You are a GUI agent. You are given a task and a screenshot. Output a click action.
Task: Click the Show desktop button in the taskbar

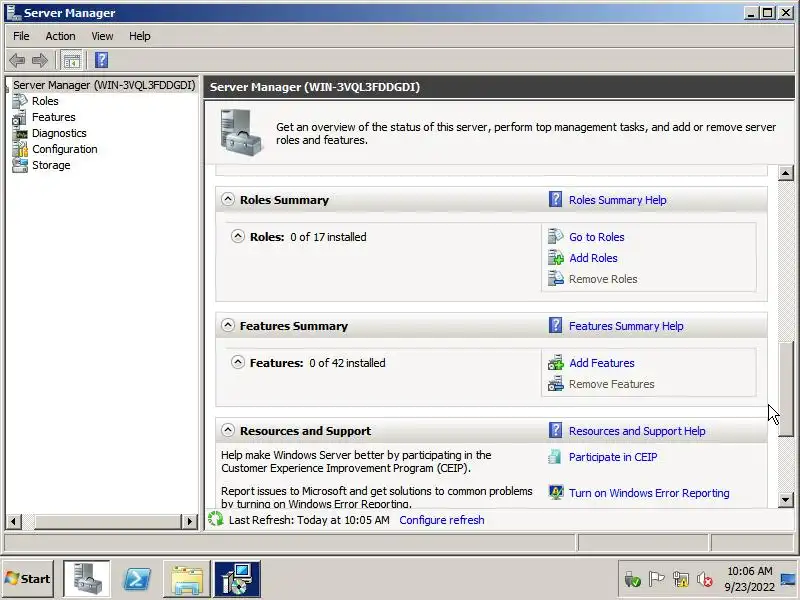pyautogui.click(x=788, y=579)
